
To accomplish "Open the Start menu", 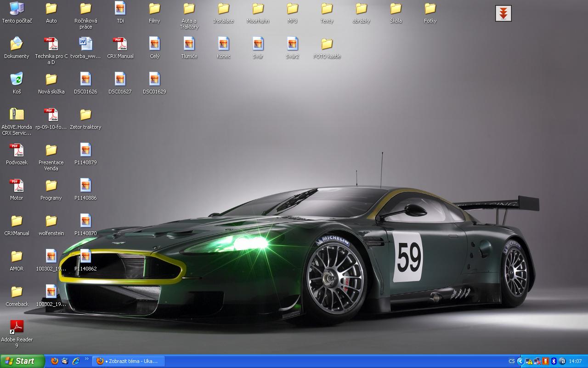I will (x=22, y=361).
